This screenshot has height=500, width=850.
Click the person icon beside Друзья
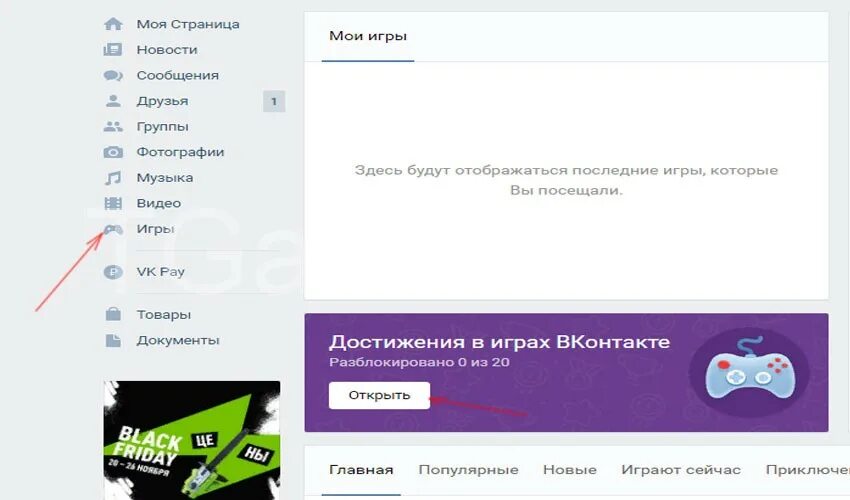coord(113,101)
